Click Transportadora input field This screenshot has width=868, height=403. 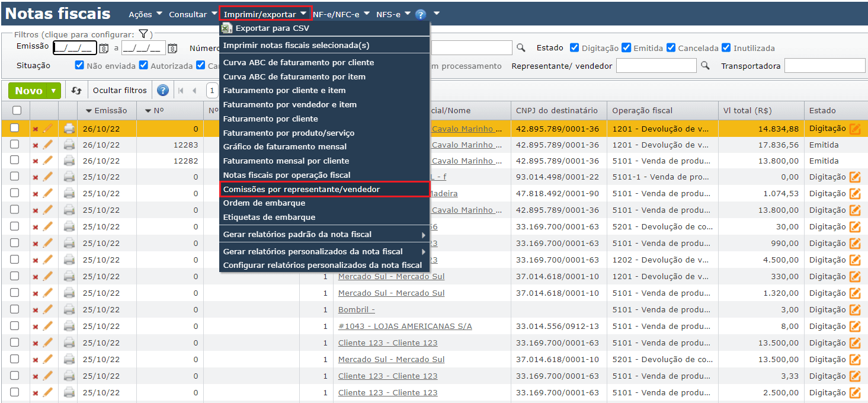pyautogui.click(x=825, y=66)
